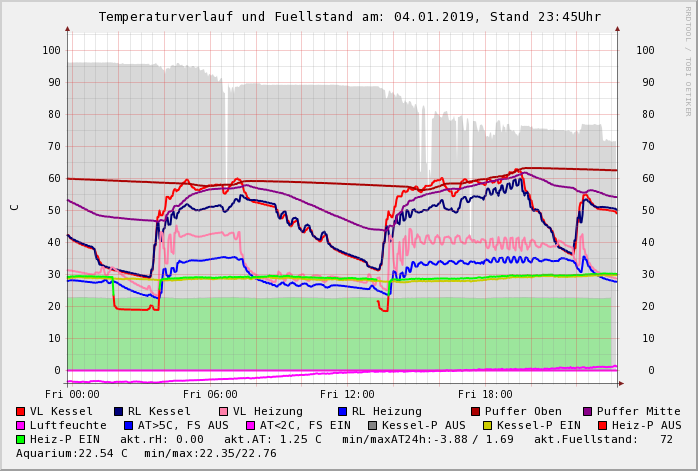Click the 'AT>5C, FS AUS' legend label

[x=183, y=425]
